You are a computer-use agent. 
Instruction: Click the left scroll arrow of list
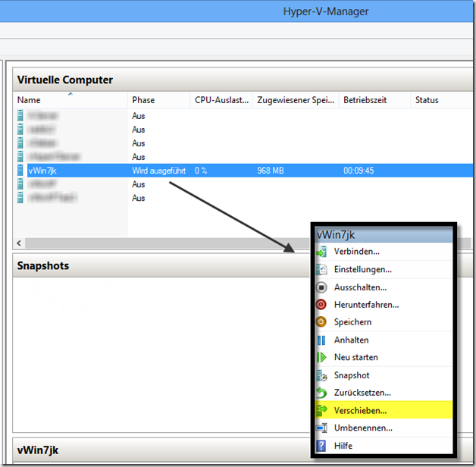pyautogui.click(x=19, y=243)
